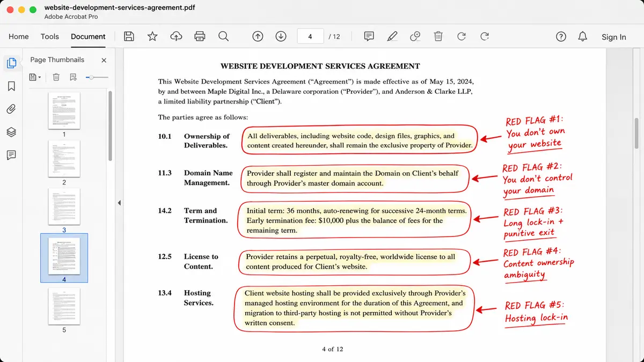Switch to the Home tab

19,36
